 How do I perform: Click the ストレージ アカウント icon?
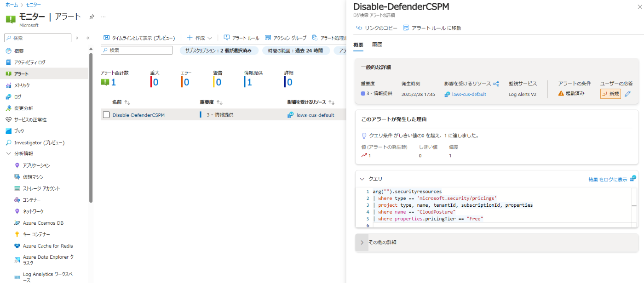click(17, 188)
